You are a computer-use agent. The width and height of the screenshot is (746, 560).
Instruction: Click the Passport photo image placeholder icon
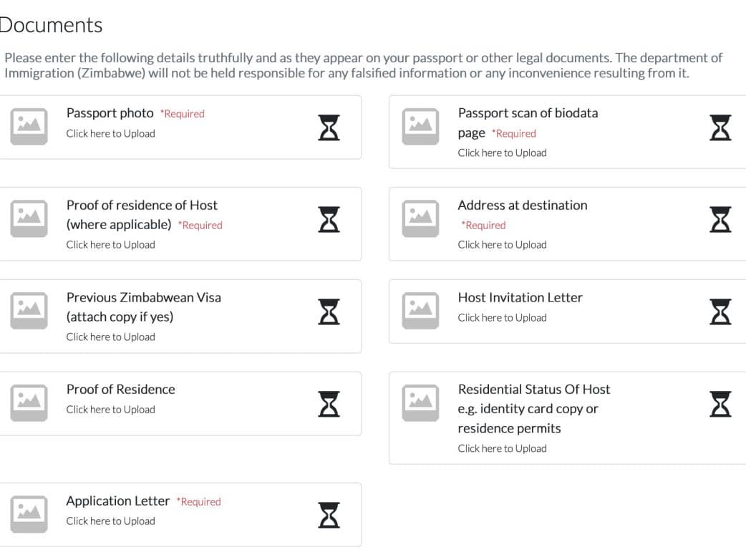point(29,126)
